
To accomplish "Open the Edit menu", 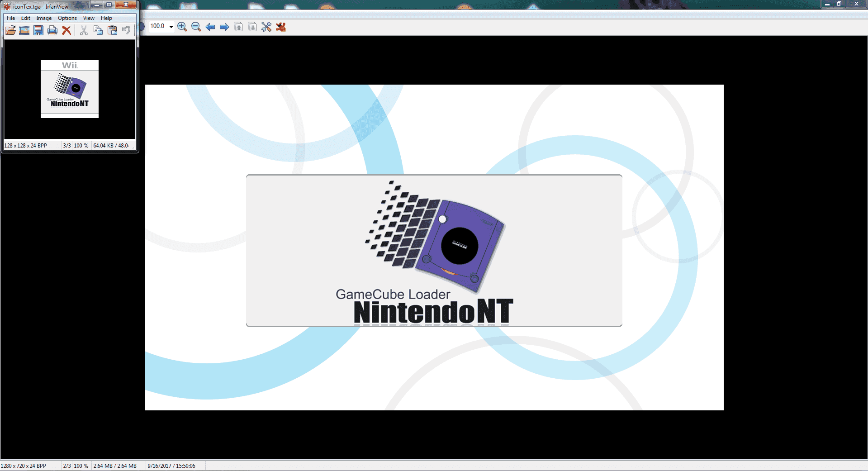I will click(x=26, y=18).
